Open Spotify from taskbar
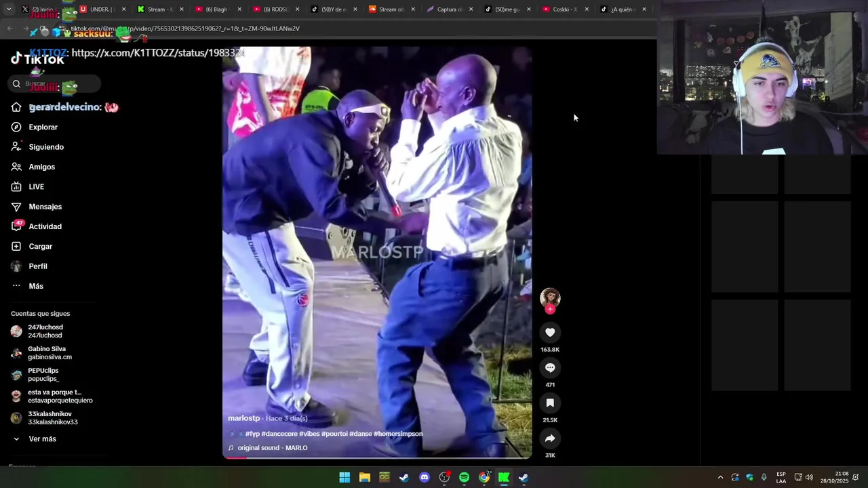 pyautogui.click(x=464, y=477)
